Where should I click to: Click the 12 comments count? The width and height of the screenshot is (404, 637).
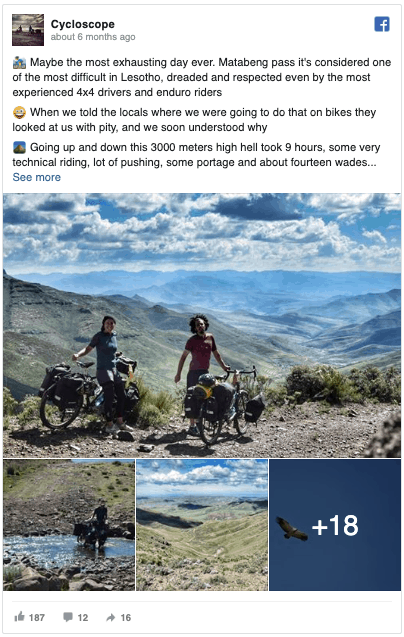(83, 618)
